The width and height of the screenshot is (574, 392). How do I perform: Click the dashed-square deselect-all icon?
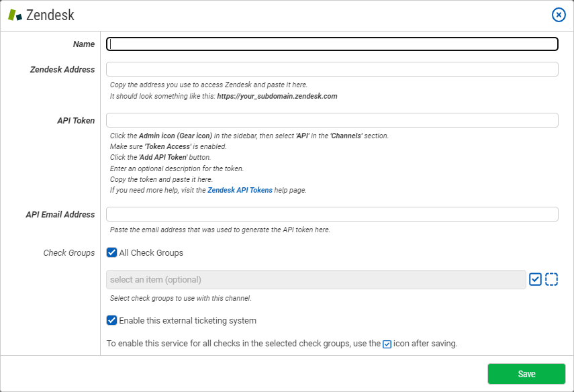(551, 279)
